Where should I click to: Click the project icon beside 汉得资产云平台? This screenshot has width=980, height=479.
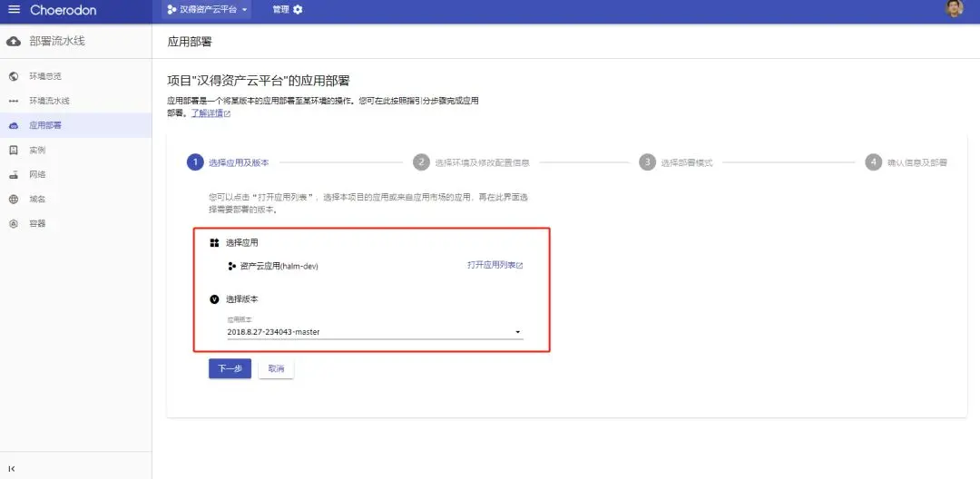click(x=171, y=10)
